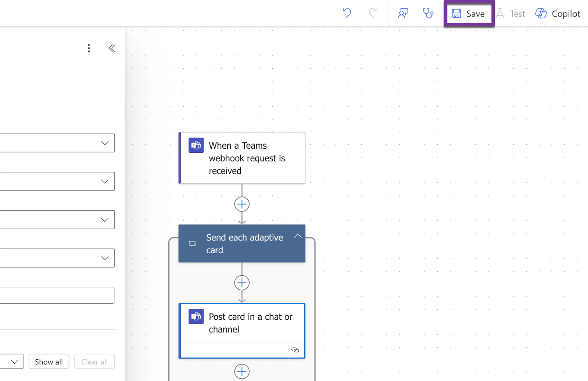Click the connection link icon on Post card

click(x=295, y=350)
